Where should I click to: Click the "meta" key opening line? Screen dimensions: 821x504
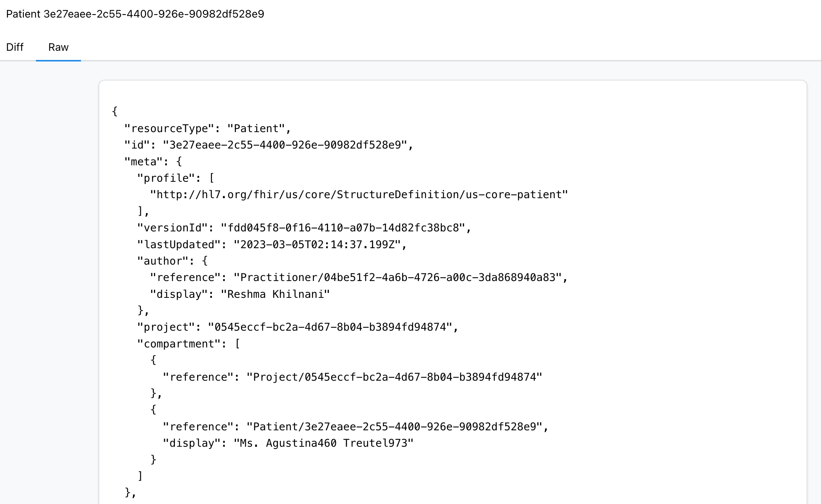click(x=153, y=162)
